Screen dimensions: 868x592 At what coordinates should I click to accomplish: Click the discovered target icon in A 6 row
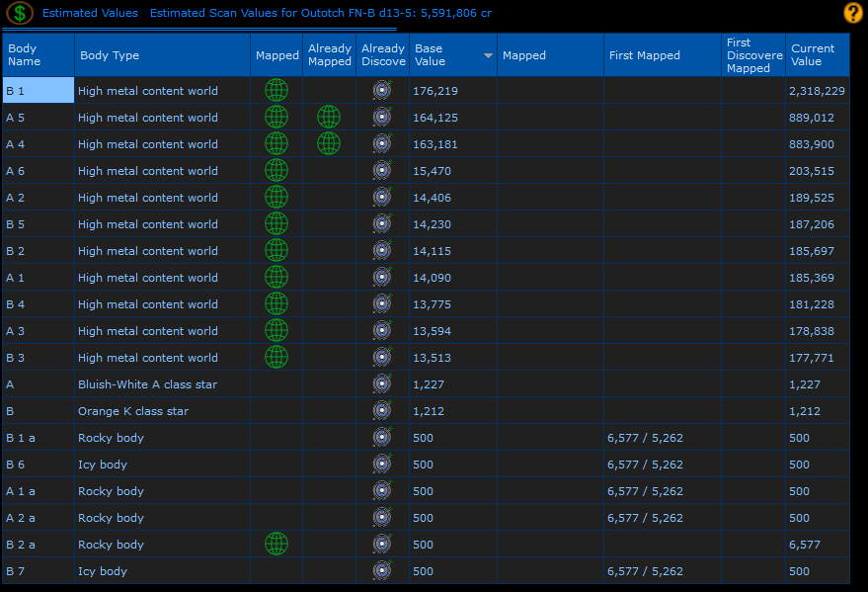382,170
